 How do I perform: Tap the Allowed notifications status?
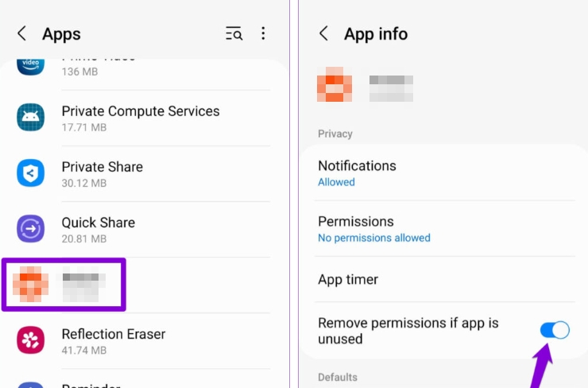click(336, 182)
